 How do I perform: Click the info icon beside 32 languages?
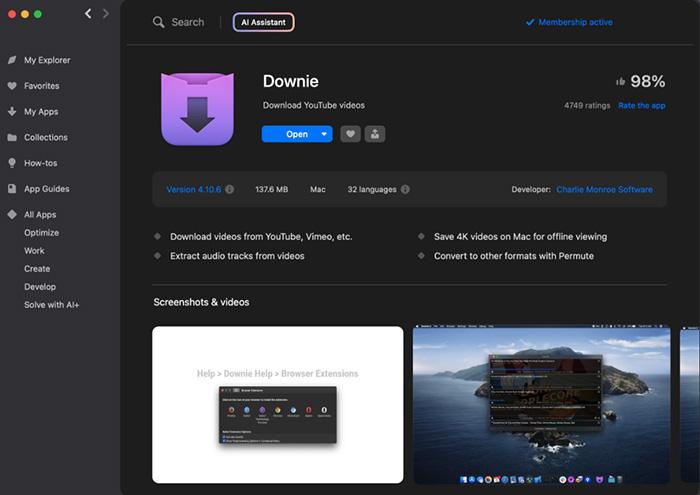(405, 189)
